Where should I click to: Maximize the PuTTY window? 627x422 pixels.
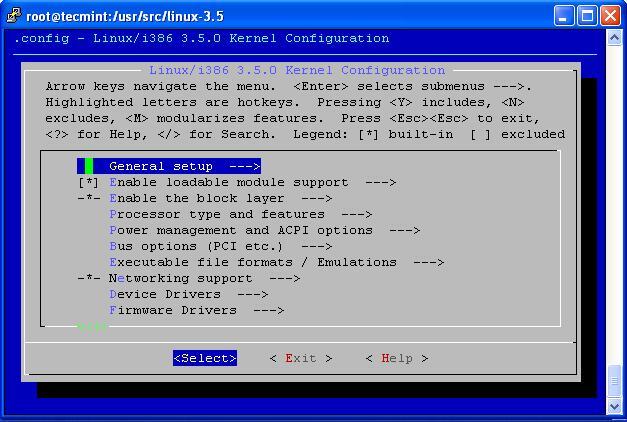click(x=587, y=16)
